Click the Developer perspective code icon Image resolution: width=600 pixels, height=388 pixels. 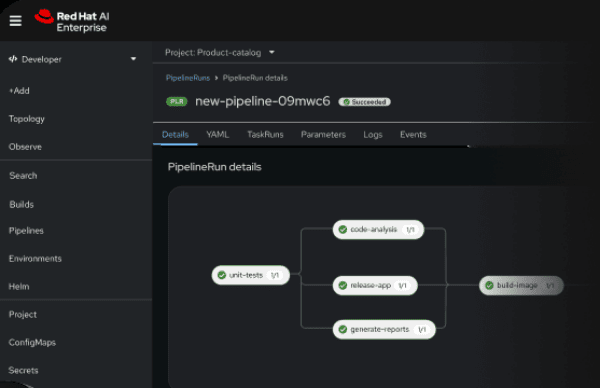13,59
